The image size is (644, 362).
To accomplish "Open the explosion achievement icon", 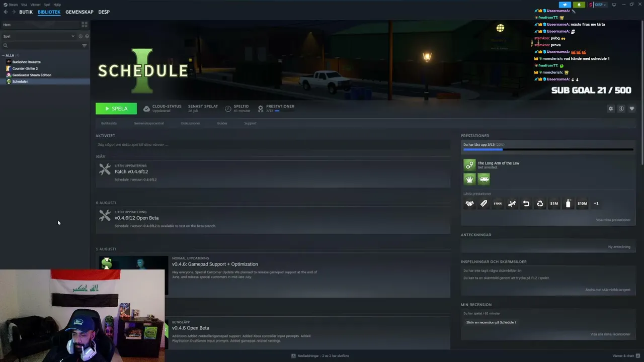I will 469,179.
